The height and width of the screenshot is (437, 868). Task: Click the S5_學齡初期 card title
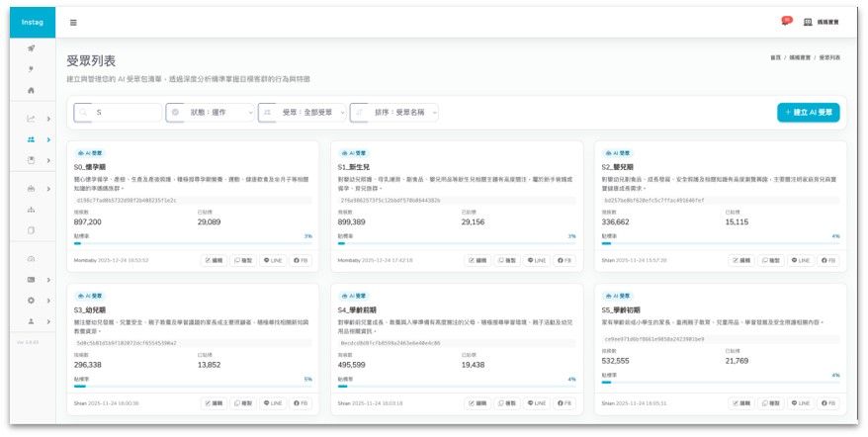(x=621, y=310)
